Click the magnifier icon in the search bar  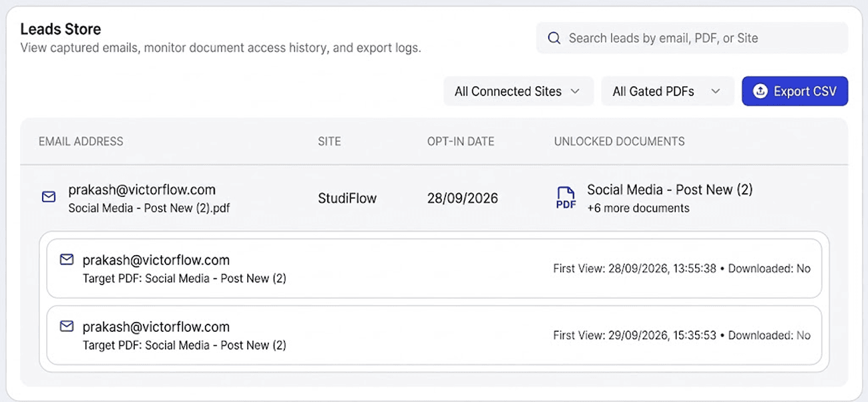(554, 38)
